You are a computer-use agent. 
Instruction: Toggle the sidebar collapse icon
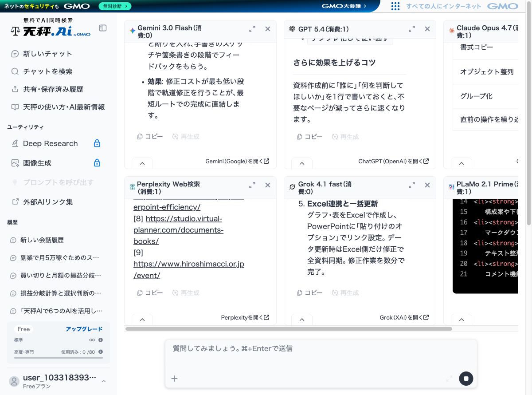tap(103, 28)
